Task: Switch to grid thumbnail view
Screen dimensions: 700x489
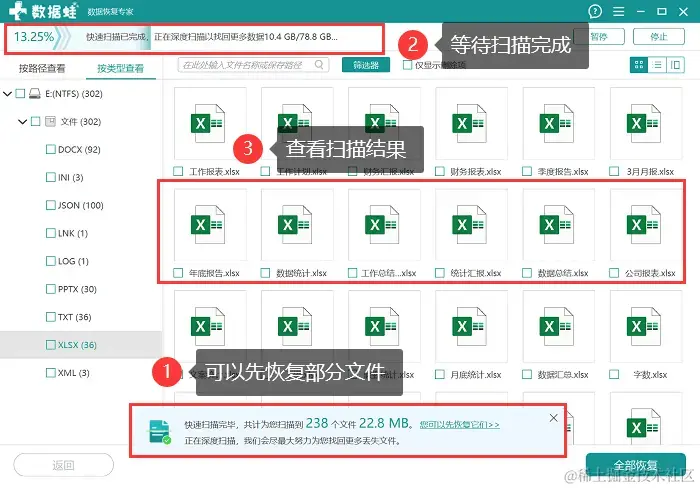Action: tap(639, 65)
